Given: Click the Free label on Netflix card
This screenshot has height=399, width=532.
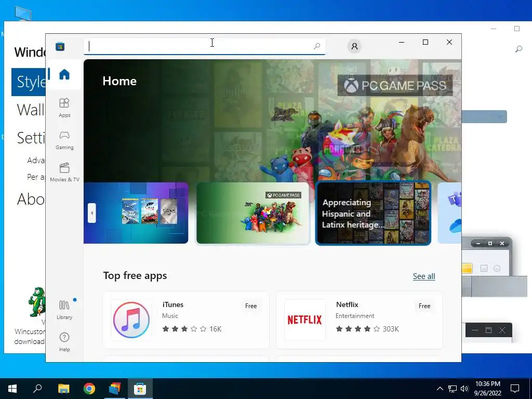Looking at the screenshot, I should (x=424, y=305).
